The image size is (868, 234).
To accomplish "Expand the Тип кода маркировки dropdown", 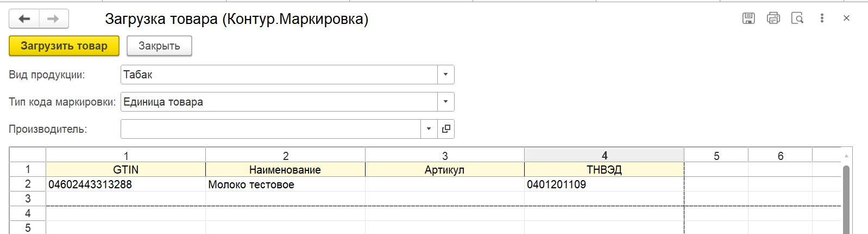I will tap(445, 102).
